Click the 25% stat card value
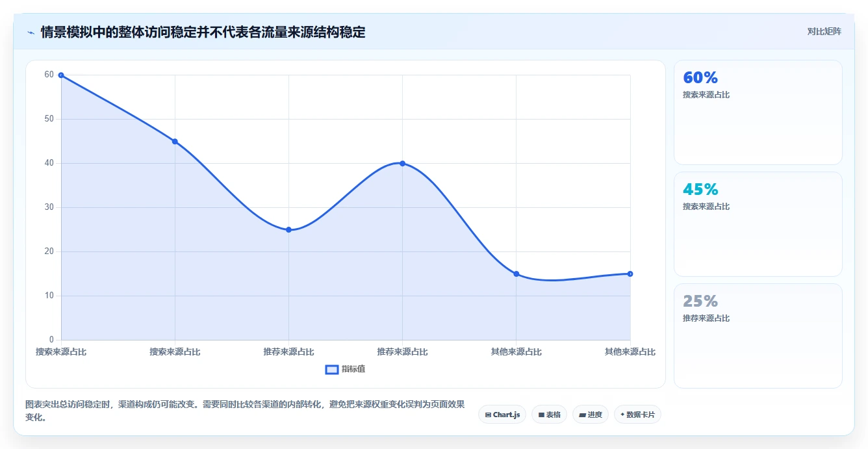Image resolution: width=868 pixels, height=449 pixels. click(x=700, y=301)
